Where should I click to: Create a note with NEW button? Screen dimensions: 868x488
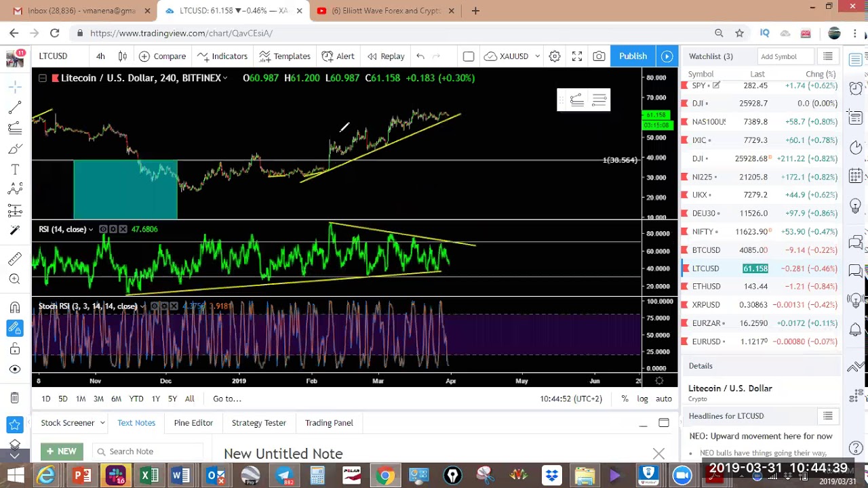point(61,451)
